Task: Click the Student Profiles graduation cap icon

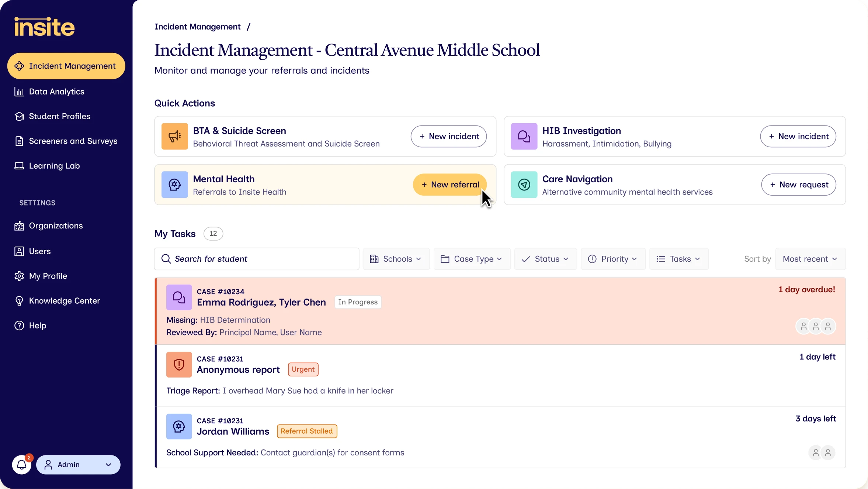Action: 19,116
